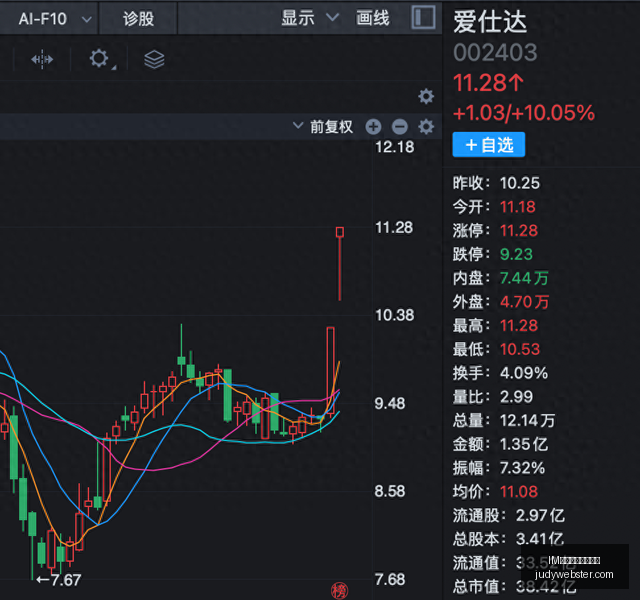Add stock with +自选 button
This screenshot has height=600, width=640.
489,144
